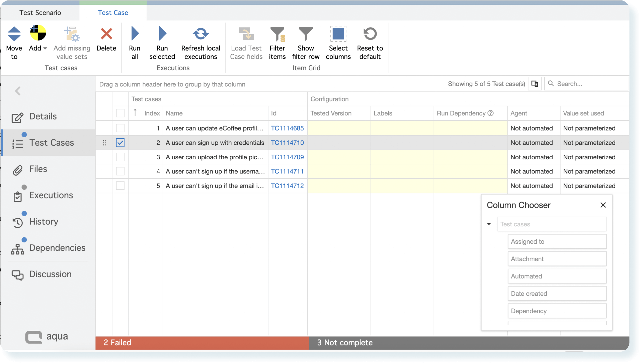Open test case TC1114710
Screen dimensions: 641x364
point(287,143)
